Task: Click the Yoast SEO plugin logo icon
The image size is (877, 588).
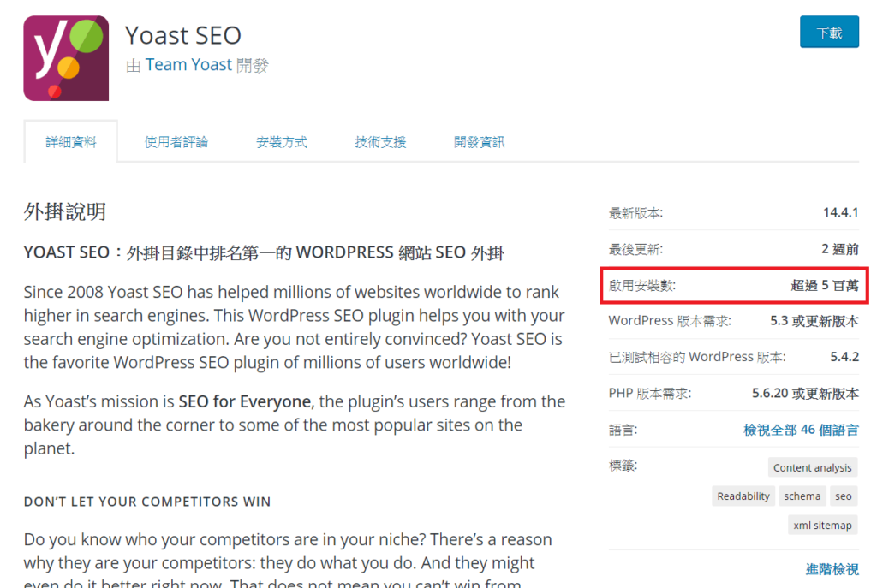Action: (66, 58)
